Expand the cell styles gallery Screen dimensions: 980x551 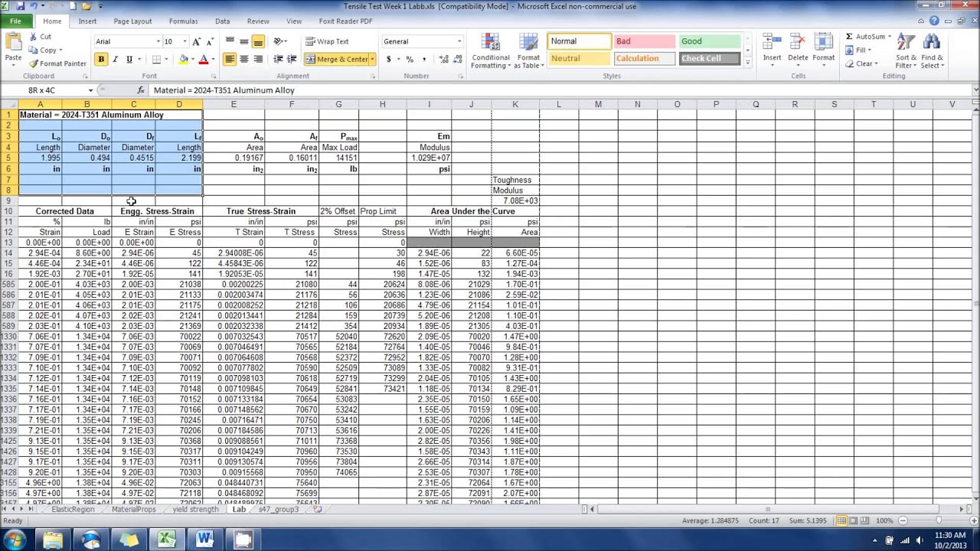pos(747,63)
